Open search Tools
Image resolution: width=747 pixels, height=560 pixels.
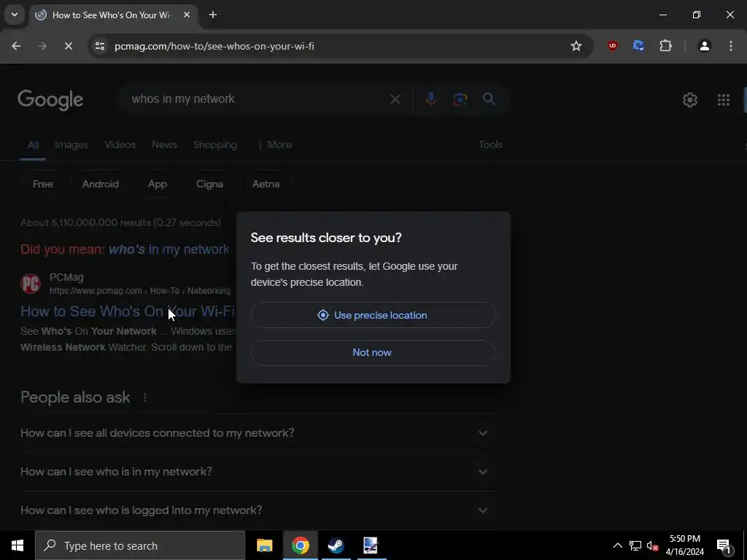(490, 145)
